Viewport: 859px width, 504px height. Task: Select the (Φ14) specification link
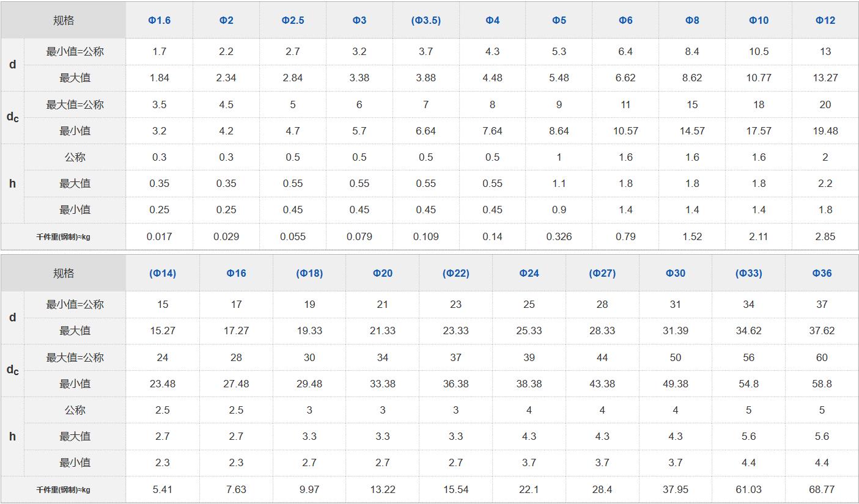tap(163, 273)
